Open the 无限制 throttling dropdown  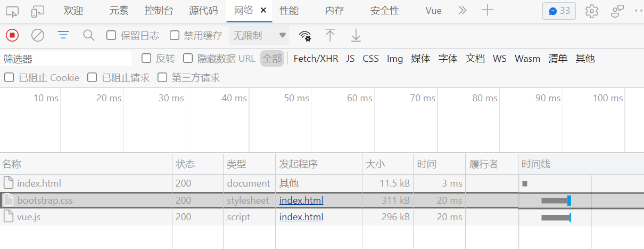pos(259,36)
